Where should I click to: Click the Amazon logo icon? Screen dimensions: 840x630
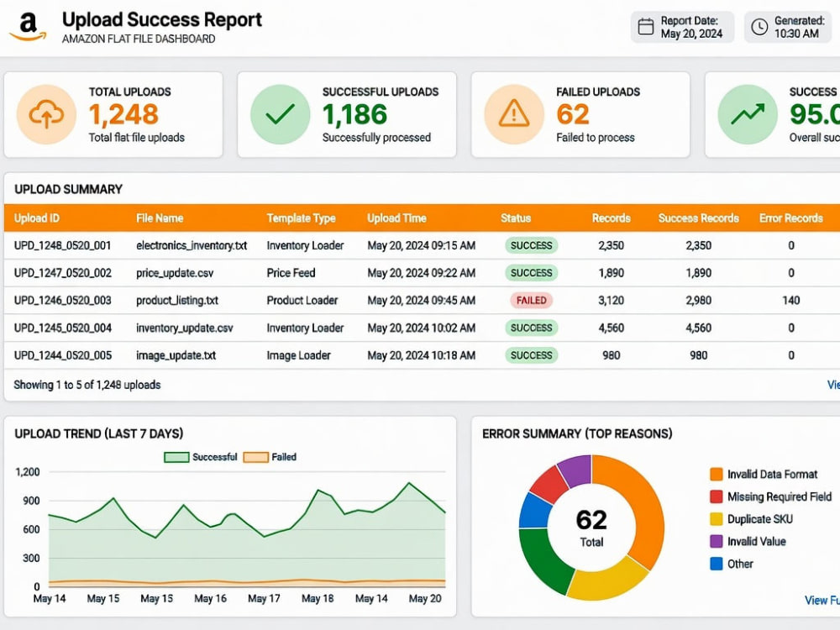(x=29, y=27)
